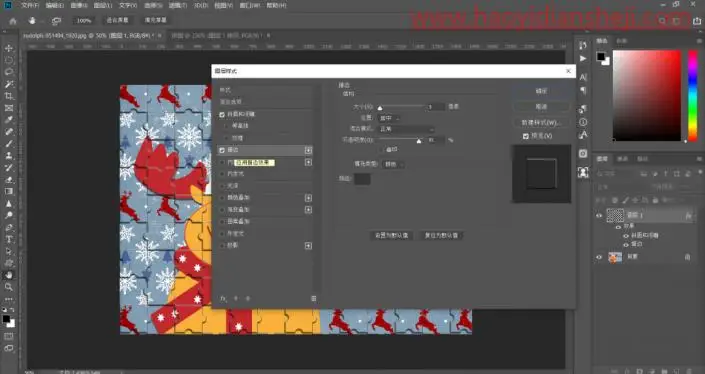Screen dimensions: 705x374
Task: Click plus button beside Inner Shadow row
Action: 308,162
